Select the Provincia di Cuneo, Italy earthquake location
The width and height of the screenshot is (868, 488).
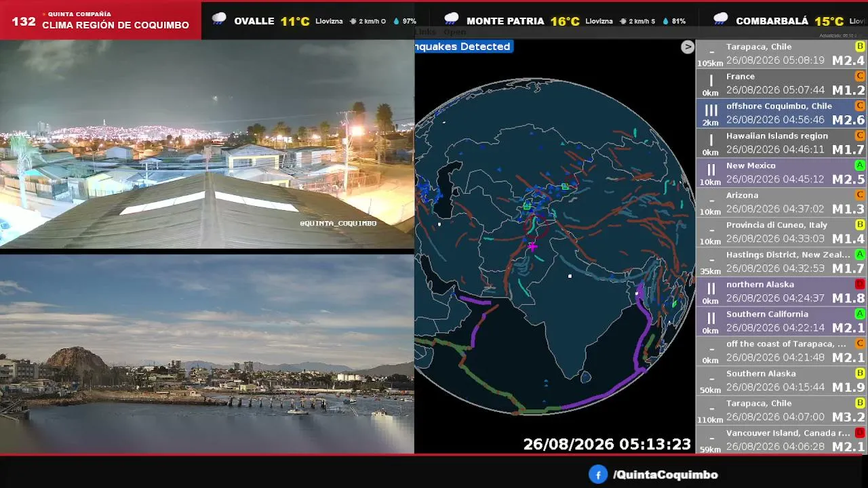point(776,225)
